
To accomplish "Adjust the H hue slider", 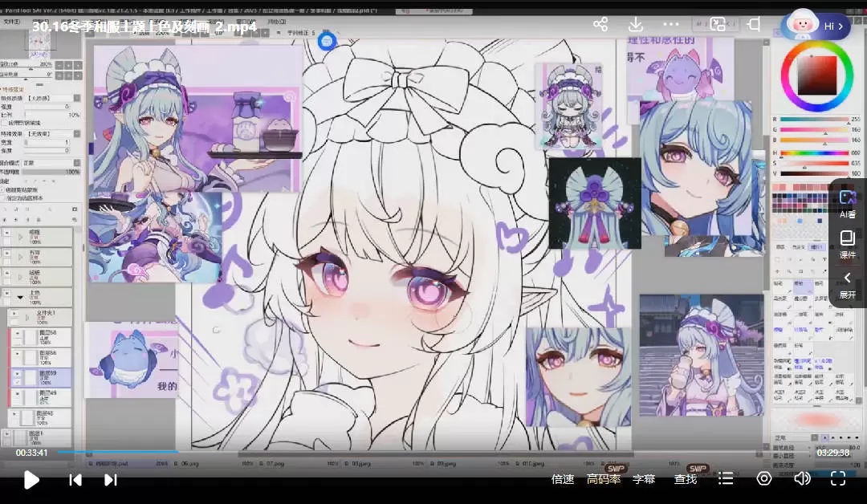I will pyautogui.click(x=815, y=153).
